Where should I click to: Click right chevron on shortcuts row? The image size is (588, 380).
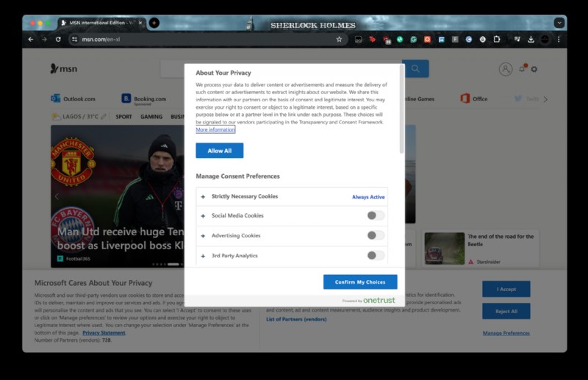coord(545,99)
